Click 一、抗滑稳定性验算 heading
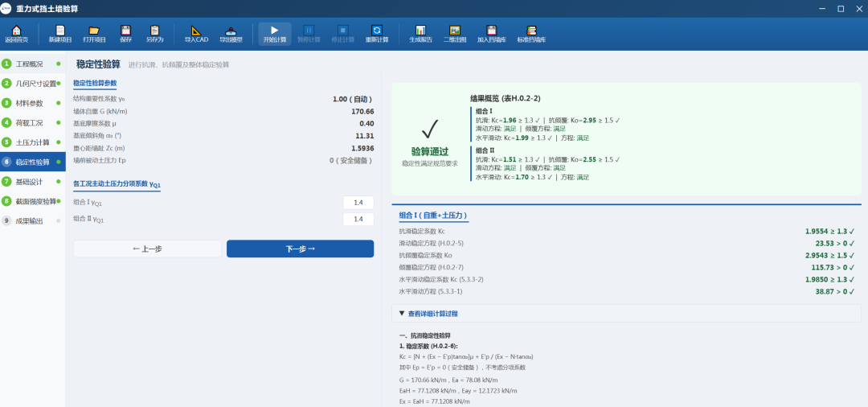The height and width of the screenshot is (407, 868). click(x=425, y=336)
